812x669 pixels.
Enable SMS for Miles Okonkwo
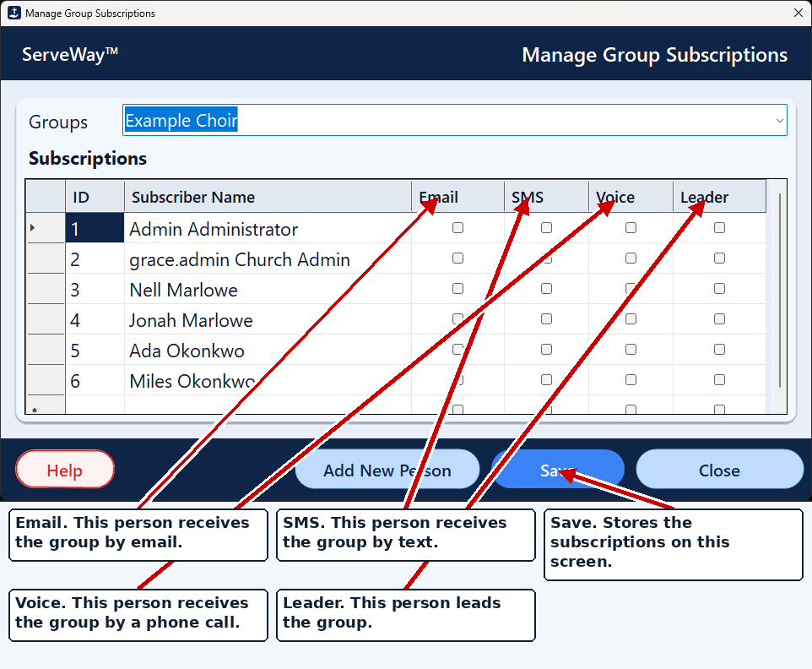[546, 380]
